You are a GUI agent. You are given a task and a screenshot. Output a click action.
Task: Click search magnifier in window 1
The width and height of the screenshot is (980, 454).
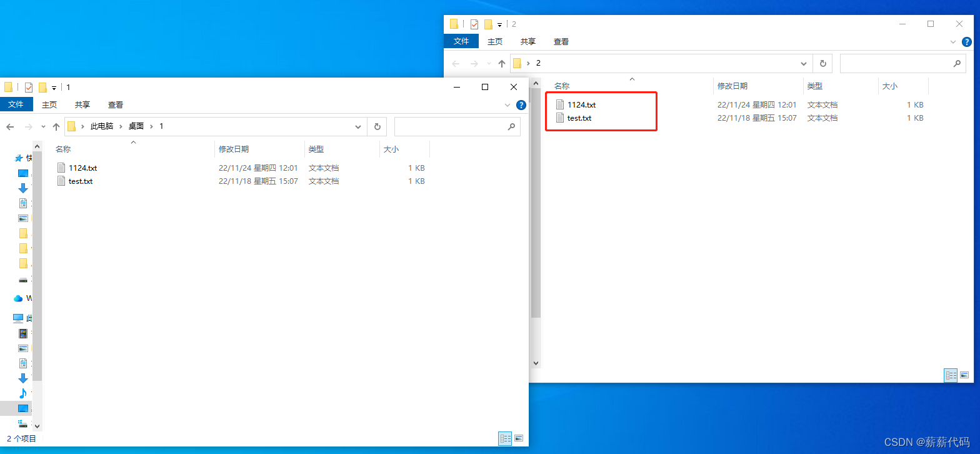click(511, 126)
